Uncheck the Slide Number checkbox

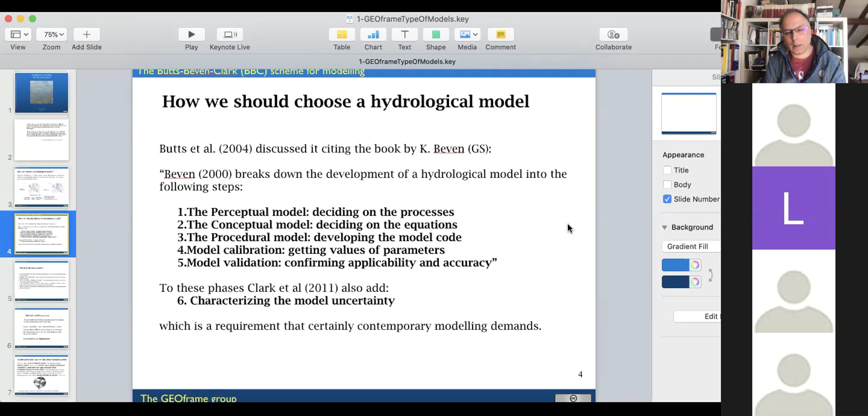tap(667, 199)
